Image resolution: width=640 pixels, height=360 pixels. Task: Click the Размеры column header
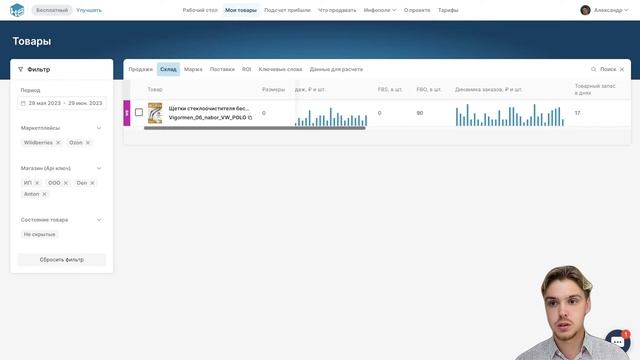(x=273, y=89)
